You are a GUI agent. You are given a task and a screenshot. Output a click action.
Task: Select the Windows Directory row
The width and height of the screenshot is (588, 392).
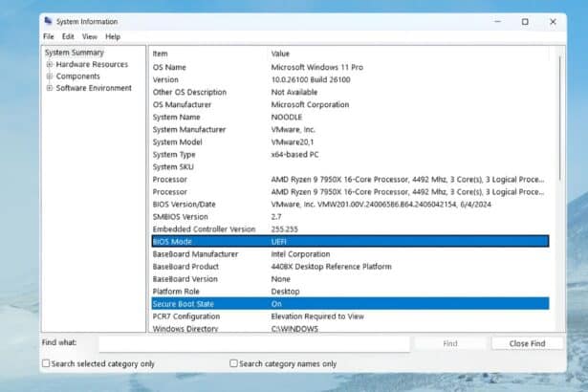[350, 328]
